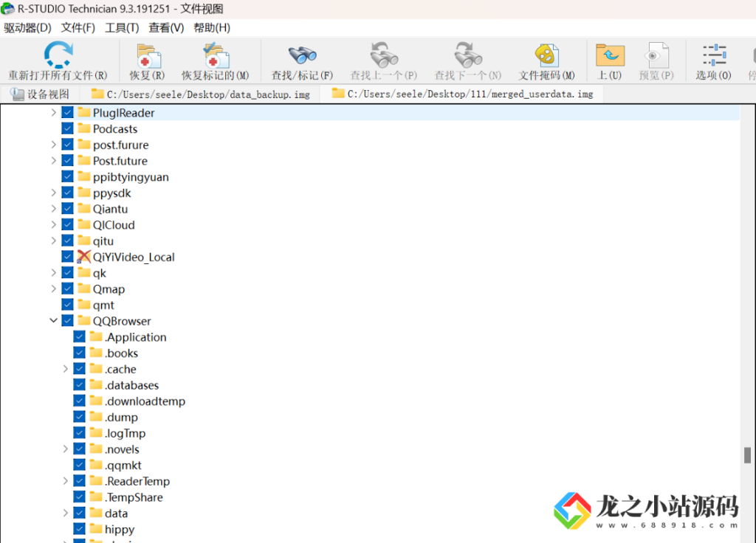Select the hippy folder name
The width and height of the screenshot is (756, 543).
pyautogui.click(x=120, y=529)
